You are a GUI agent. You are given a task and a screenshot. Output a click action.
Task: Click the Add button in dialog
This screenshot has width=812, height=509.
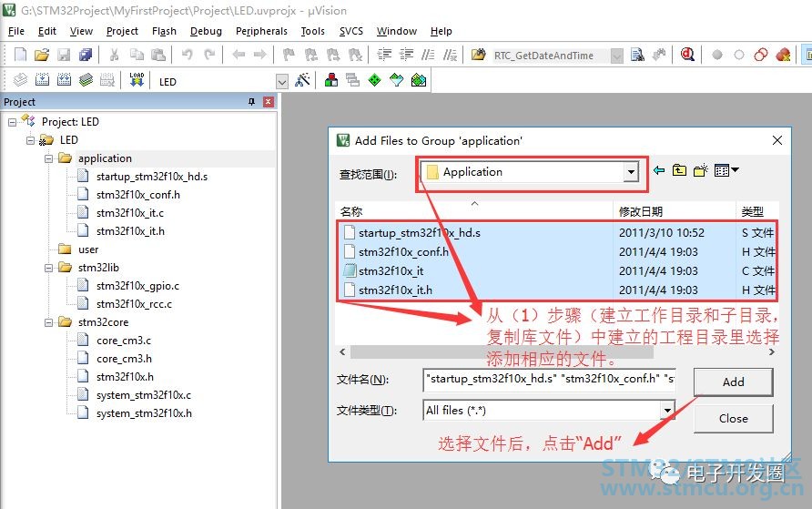tap(734, 382)
